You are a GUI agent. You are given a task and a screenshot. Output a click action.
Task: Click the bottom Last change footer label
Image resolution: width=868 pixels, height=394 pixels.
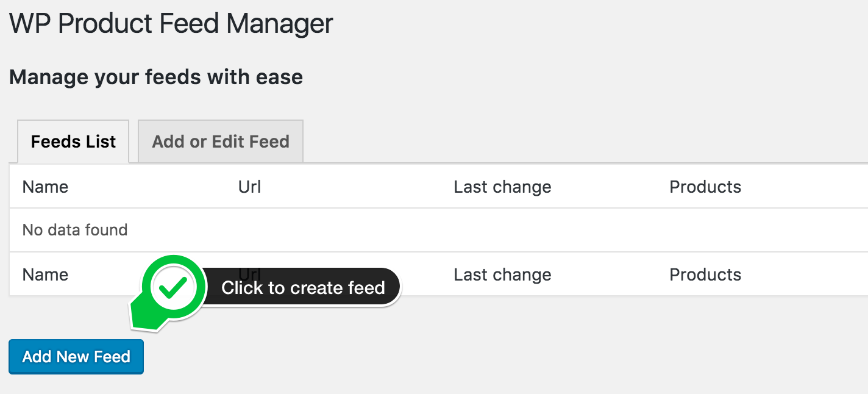(502, 274)
